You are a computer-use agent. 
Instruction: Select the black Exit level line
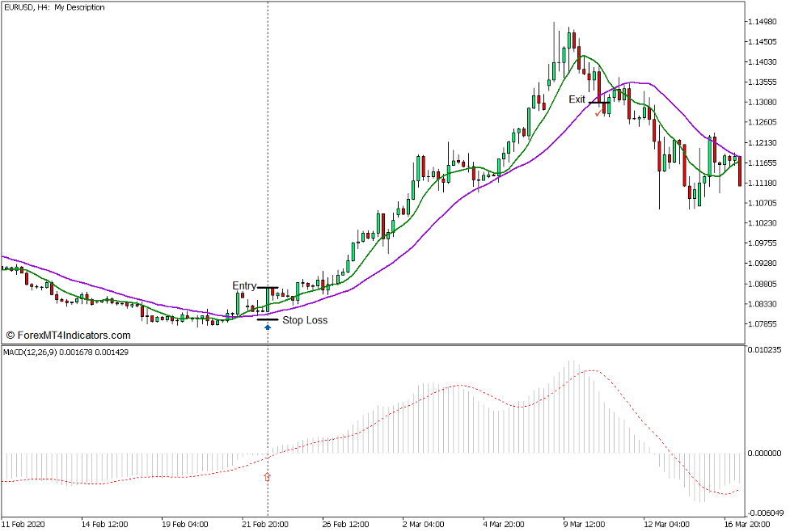[x=598, y=103]
